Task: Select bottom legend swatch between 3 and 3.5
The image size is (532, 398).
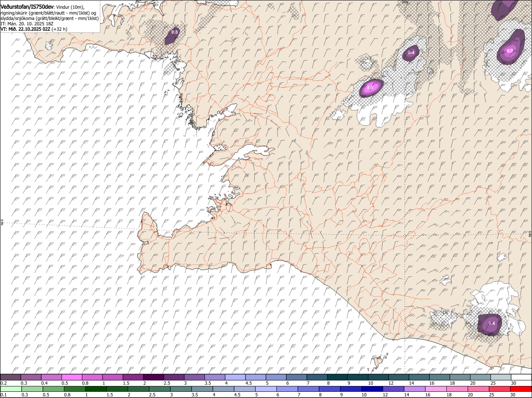Action: click(180, 389)
